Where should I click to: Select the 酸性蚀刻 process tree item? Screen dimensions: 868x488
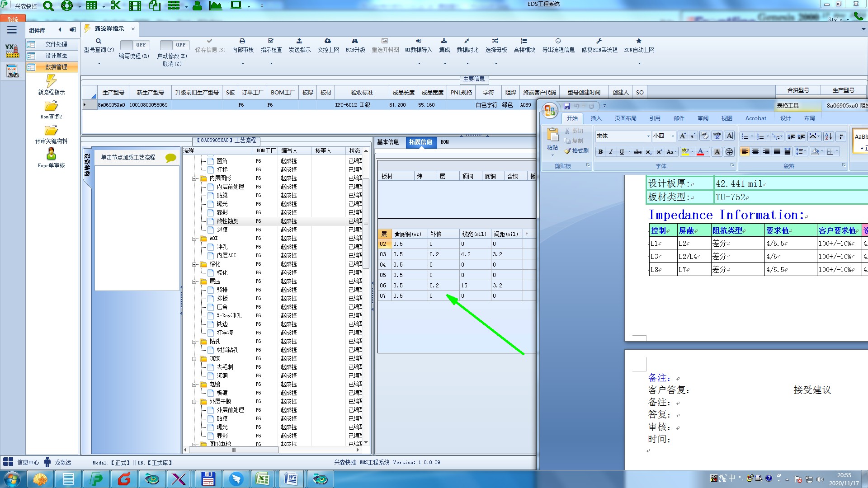tap(227, 221)
